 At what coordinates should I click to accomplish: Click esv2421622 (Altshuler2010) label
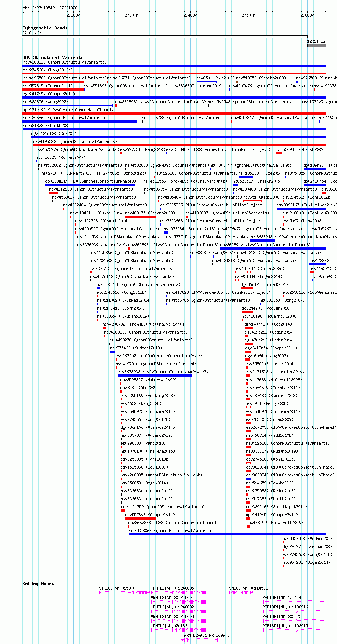click(x=275, y=372)
